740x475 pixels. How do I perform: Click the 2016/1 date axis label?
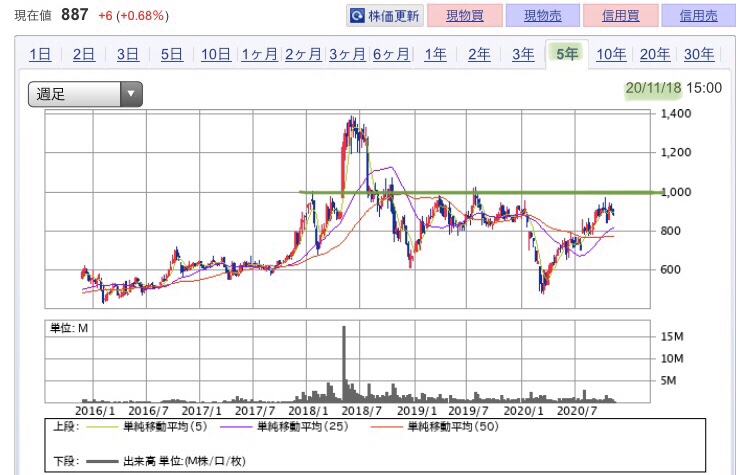[x=95, y=411]
